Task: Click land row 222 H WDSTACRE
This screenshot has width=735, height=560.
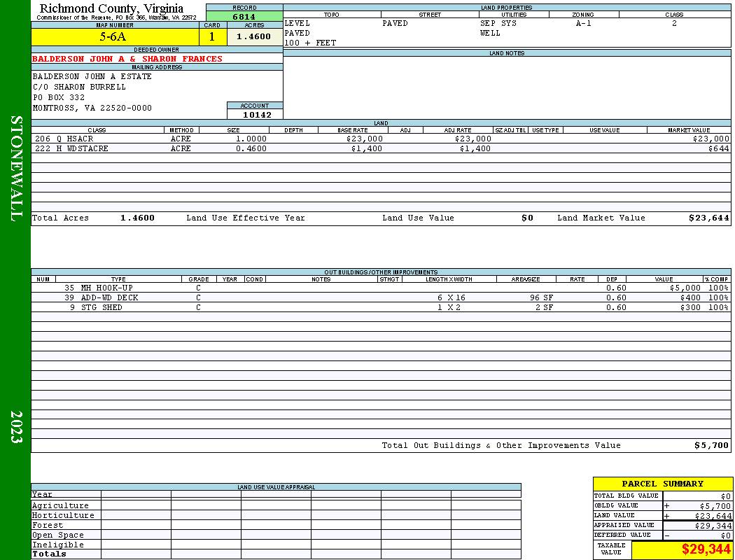Action: (381, 148)
